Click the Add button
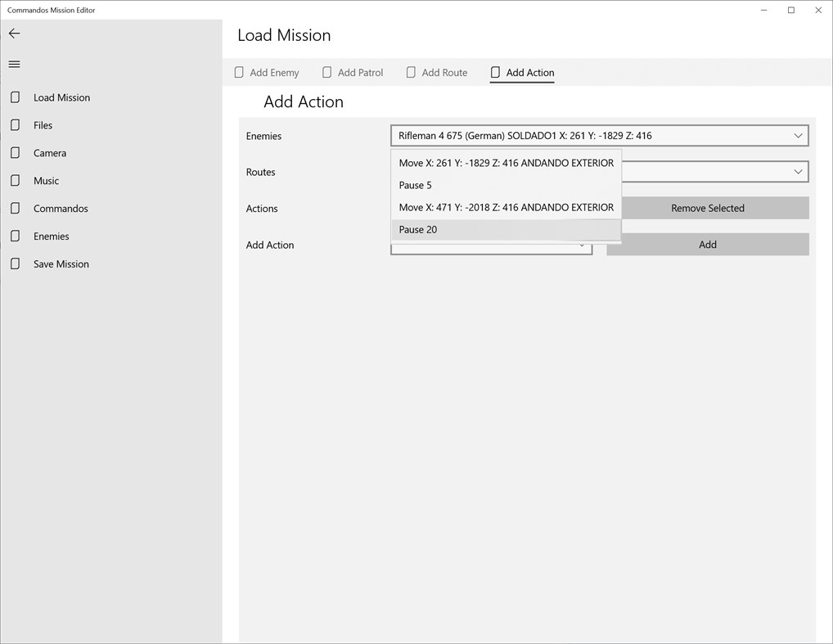 tap(708, 245)
